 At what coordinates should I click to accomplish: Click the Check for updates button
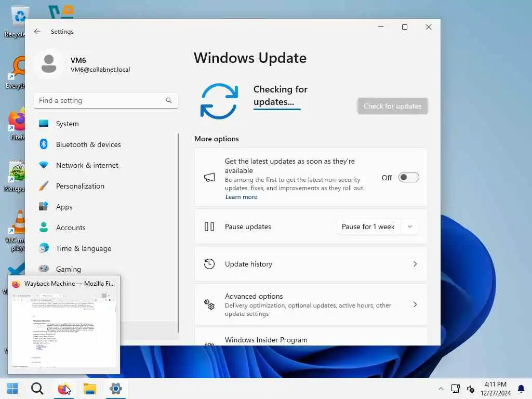pyautogui.click(x=393, y=106)
